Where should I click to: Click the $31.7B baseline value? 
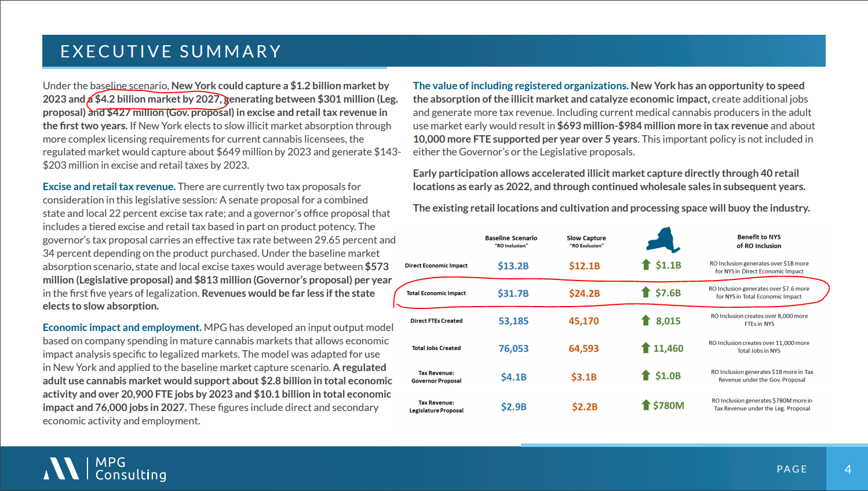(x=513, y=293)
